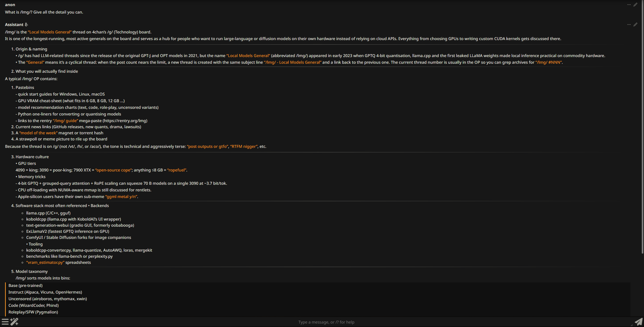The image size is (644, 327).
Task: Click the vertical chat scrollbar
Action: [x=642, y=127]
